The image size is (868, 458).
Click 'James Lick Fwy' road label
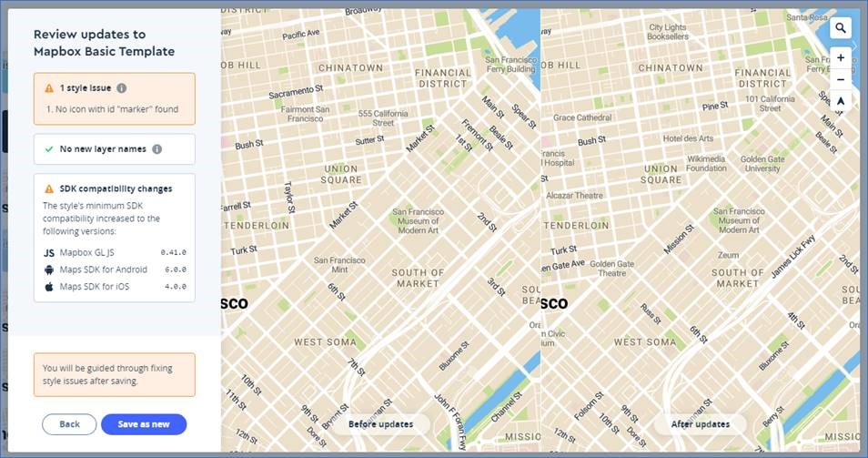[x=792, y=256]
